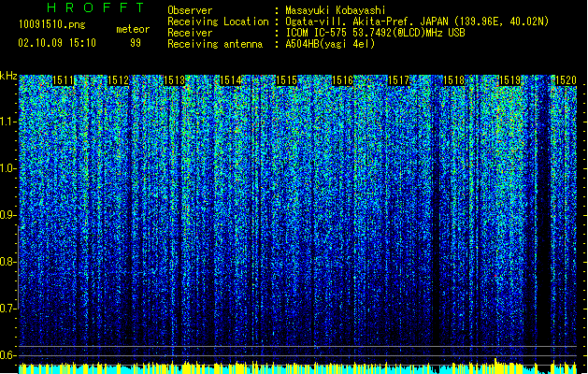This screenshot has width=588, height=374.
Task: Click the 0.6 frequency axis label
Action: tap(8, 355)
